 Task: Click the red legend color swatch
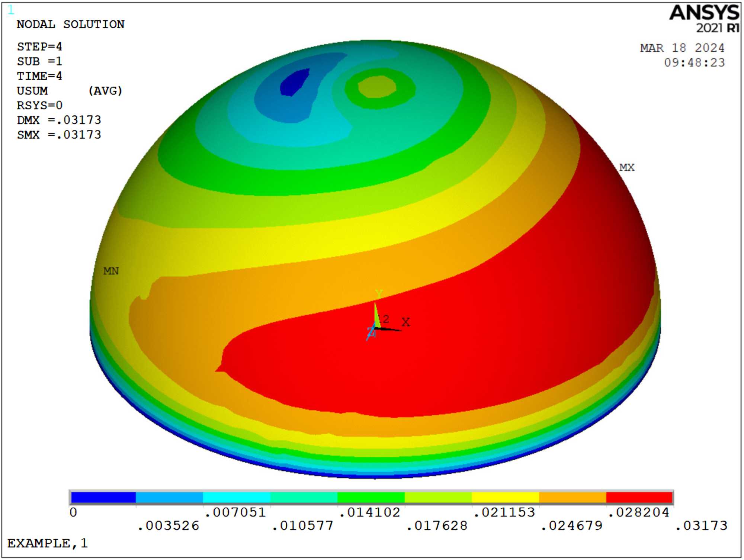point(639,498)
